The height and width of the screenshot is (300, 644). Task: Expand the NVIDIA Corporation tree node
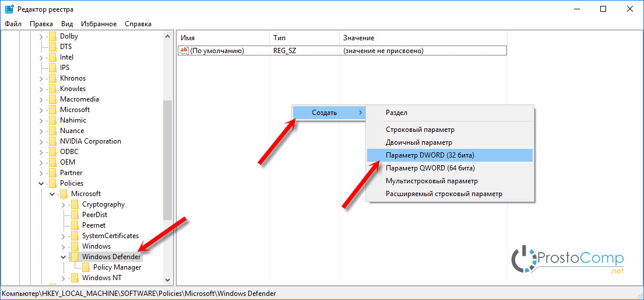[x=41, y=141]
